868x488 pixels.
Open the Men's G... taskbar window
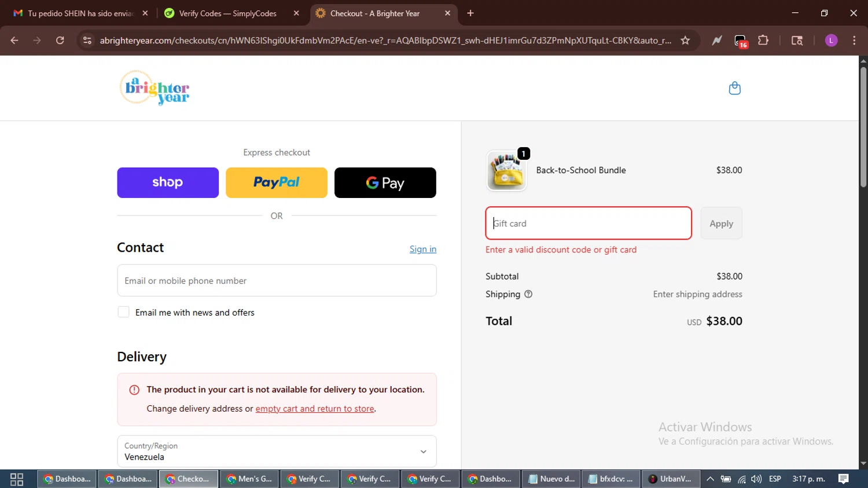coord(249,479)
